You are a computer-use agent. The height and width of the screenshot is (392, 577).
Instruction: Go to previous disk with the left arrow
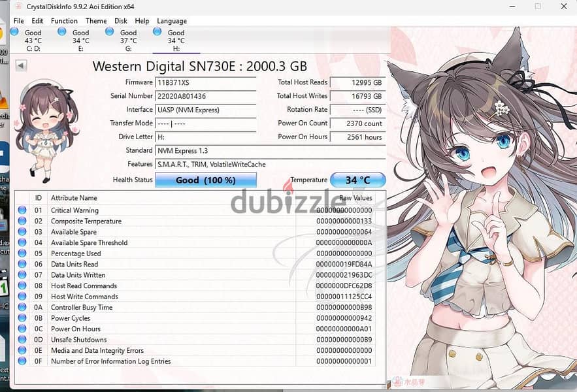point(21,65)
